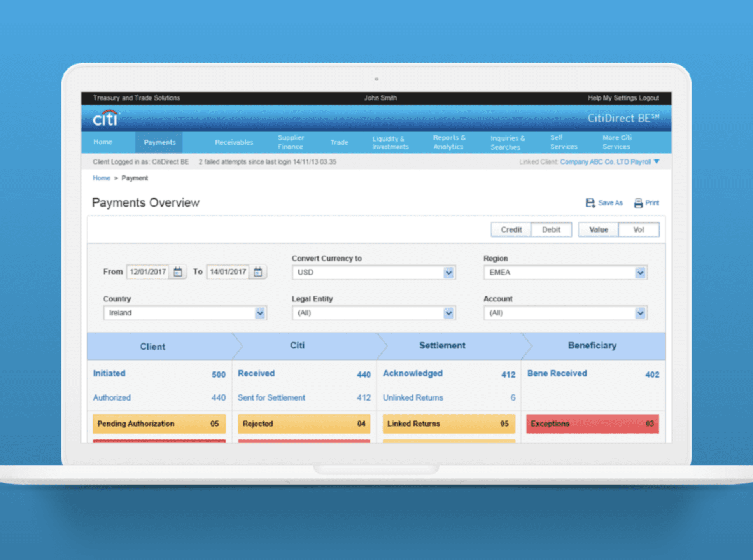The image size is (753, 560).
Task: Open the Bene Received row
Action: pyautogui.click(x=593, y=374)
